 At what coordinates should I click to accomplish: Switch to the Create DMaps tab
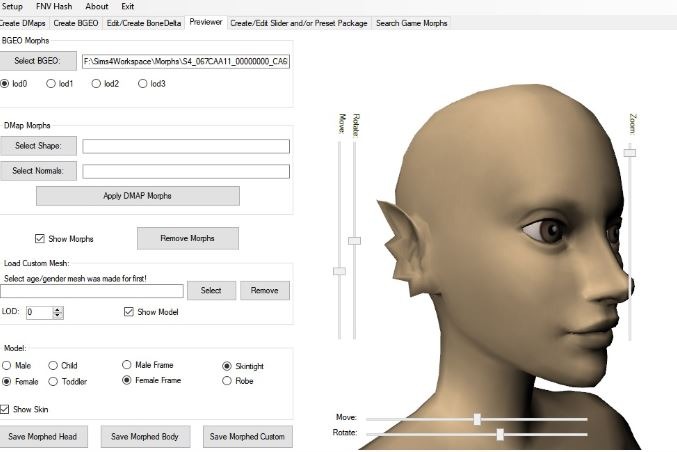[23, 23]
